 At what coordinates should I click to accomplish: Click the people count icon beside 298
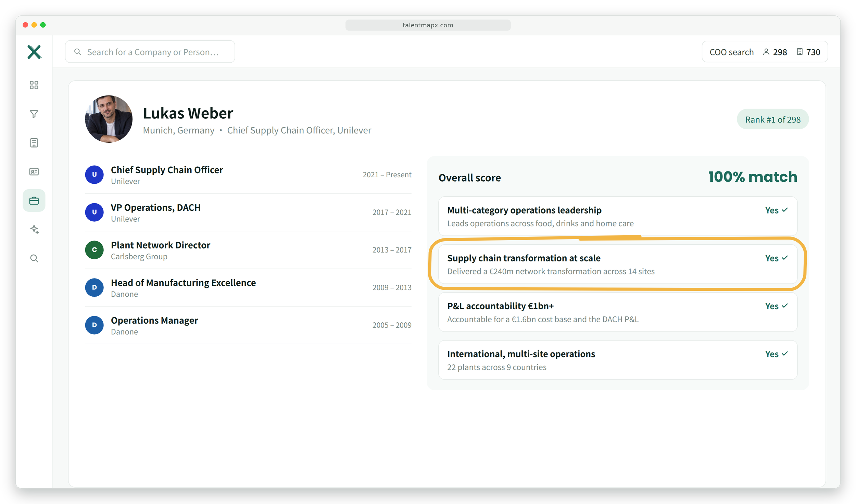[766, 52]
